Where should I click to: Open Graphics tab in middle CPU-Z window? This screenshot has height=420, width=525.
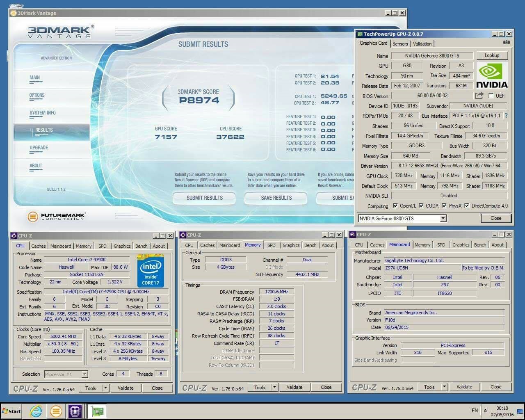tap(291, 245)
